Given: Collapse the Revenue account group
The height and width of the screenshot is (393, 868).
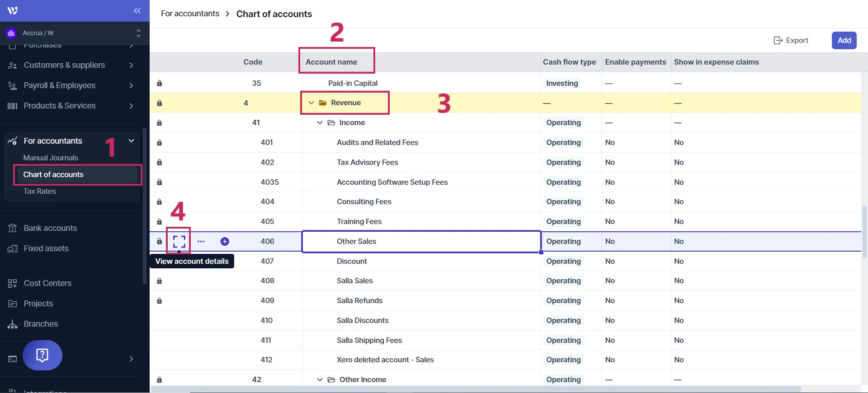Looking at the screenshot, I should (x=311, y=103).
